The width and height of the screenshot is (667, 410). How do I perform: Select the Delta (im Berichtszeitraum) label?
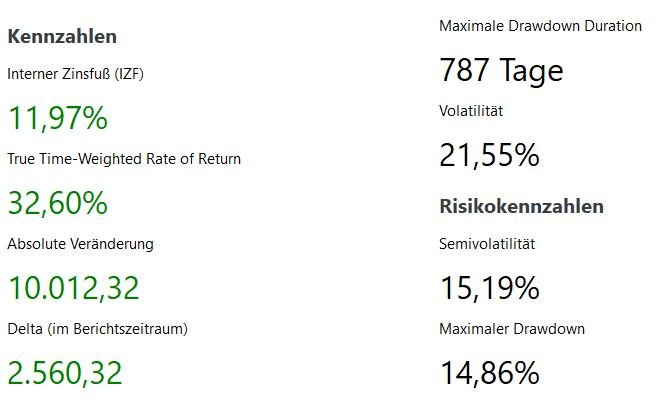click(97, 329)
